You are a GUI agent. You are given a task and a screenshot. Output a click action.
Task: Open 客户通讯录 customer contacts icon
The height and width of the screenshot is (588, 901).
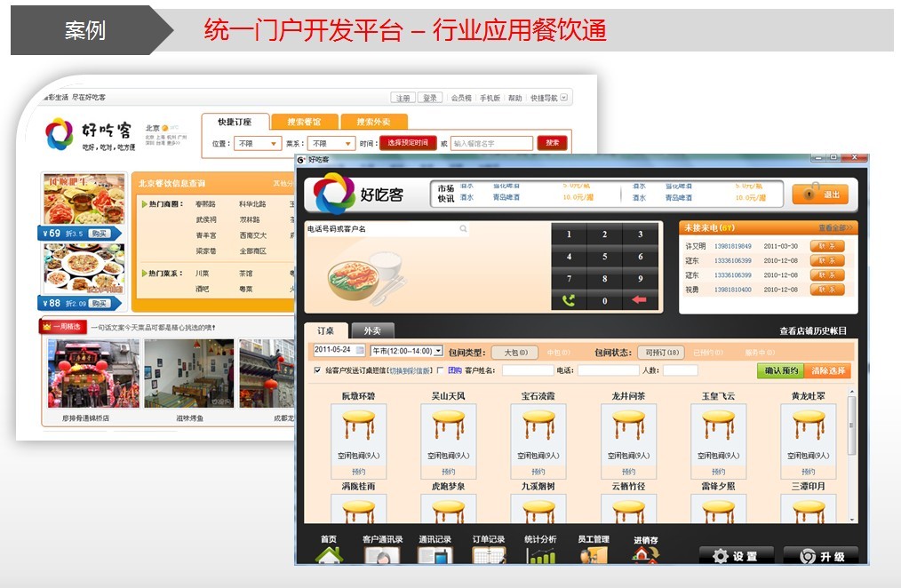click(x=382, y=555)
